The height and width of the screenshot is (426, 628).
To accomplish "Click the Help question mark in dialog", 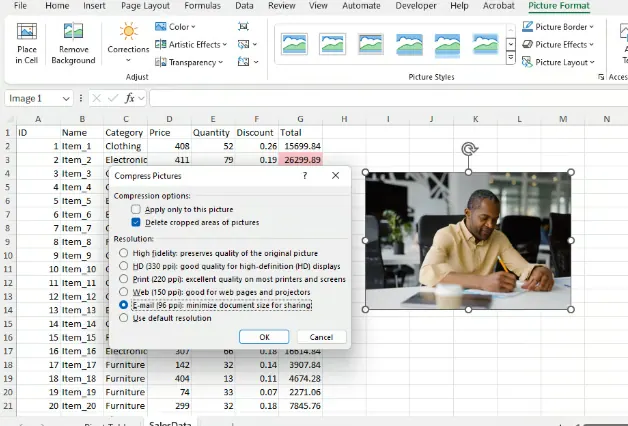I will [x=305, y=175].
